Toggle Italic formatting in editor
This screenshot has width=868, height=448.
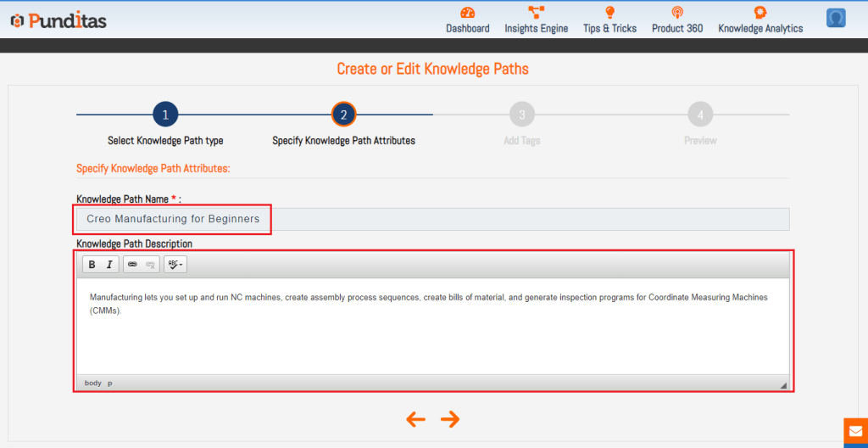109,265
